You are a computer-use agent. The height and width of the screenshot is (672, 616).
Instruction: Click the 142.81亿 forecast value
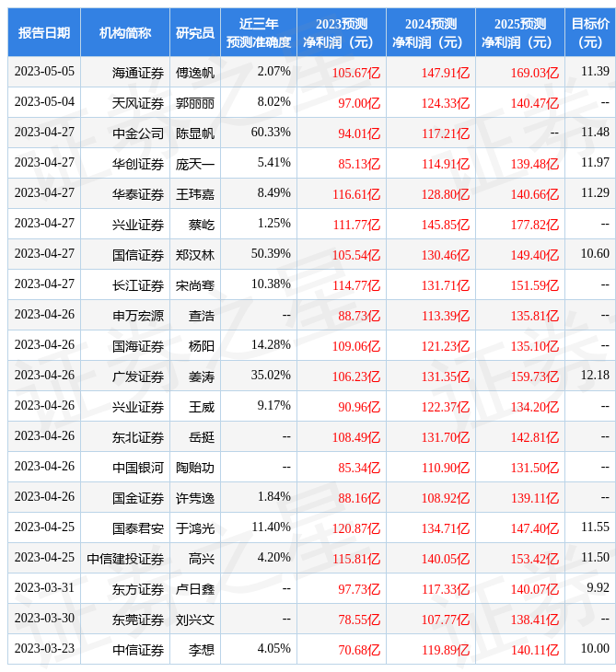(x=535, y=437)
